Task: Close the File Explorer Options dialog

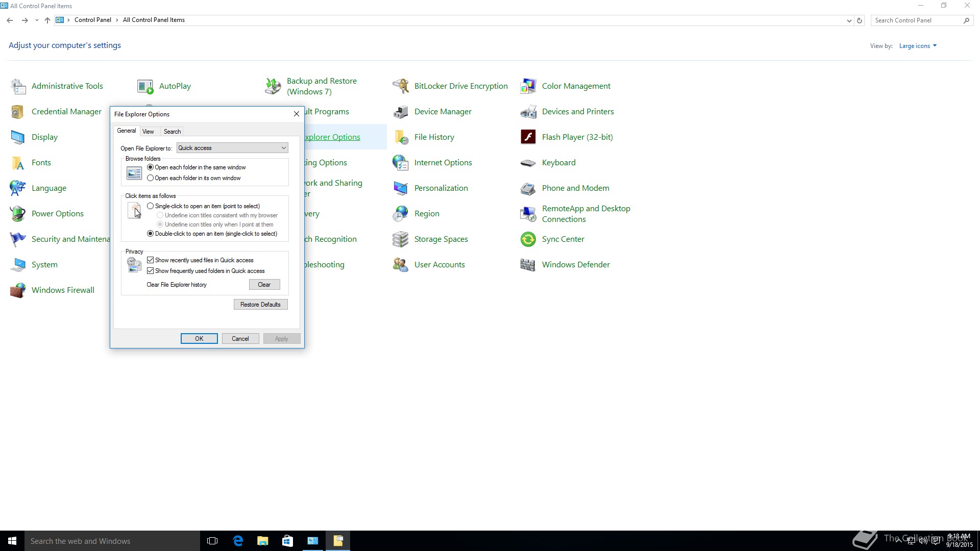Action: coord(297,114)
